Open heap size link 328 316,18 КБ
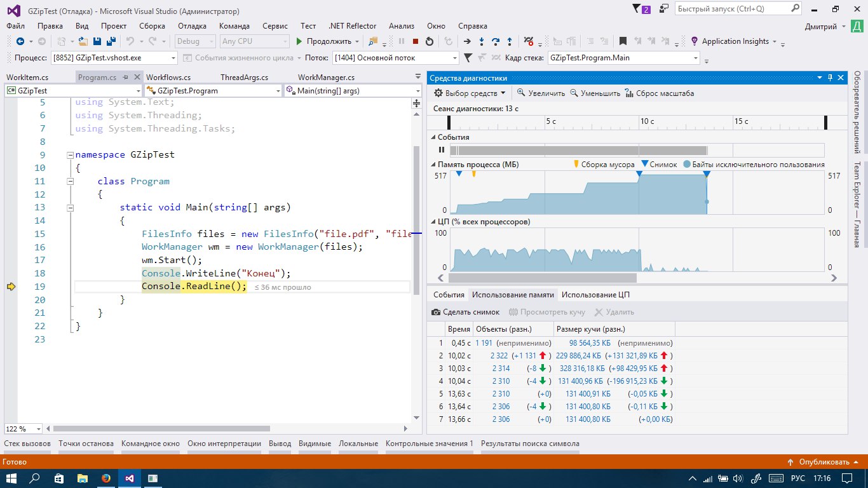868x488 pixels. pos(583,369)
